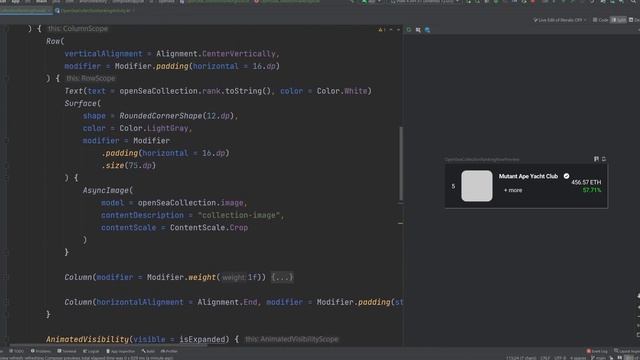Click the second icon above the preview card
Viewport: 640px width, 360px height.
pyautogui.click(x=604, y=159)
